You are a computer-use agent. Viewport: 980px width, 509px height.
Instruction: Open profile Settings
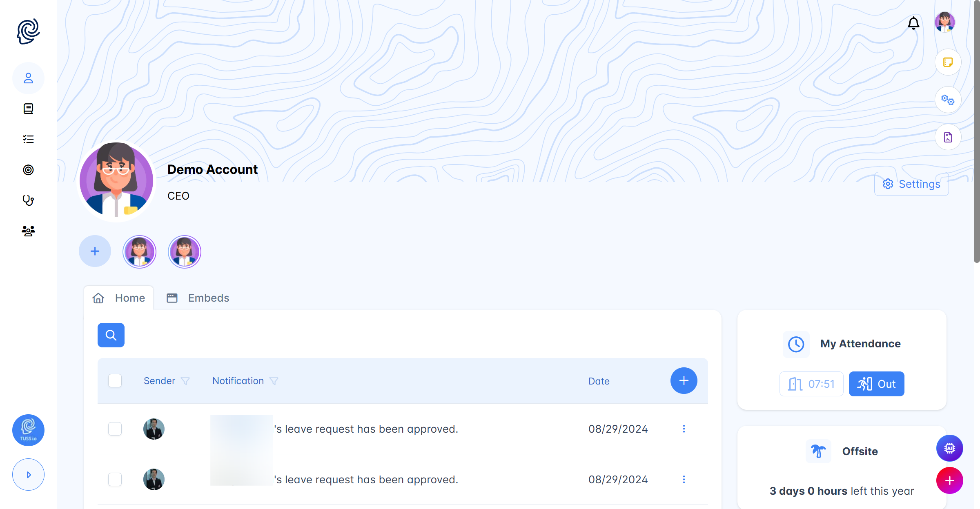coord(911,184)
